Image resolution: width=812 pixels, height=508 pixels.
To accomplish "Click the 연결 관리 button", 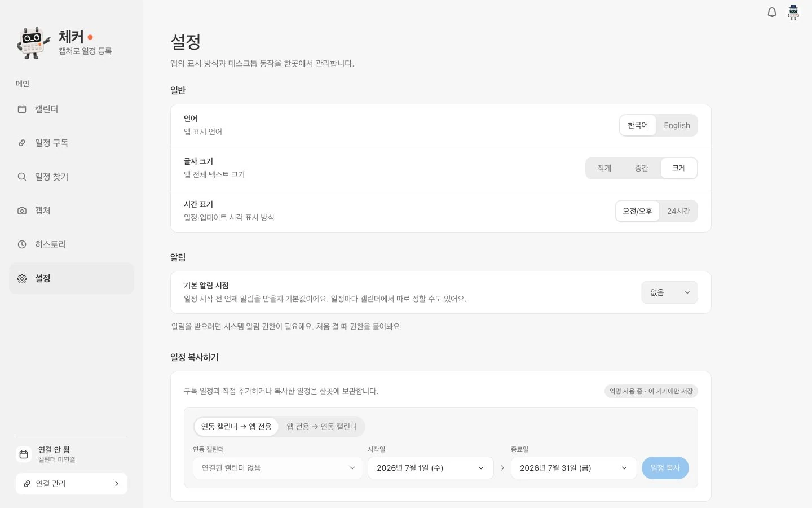I will click(x=72, y=484).
